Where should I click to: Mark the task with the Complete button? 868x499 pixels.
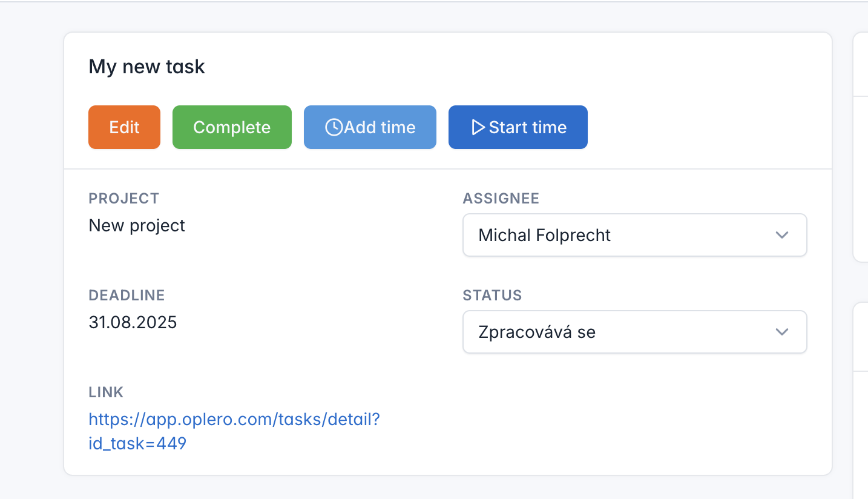point(232,127)
